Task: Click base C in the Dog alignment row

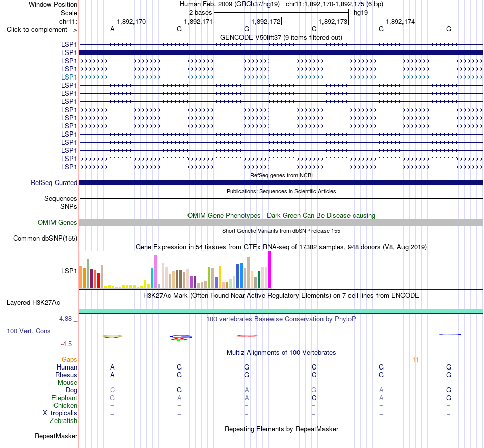Action: point(113,390)
